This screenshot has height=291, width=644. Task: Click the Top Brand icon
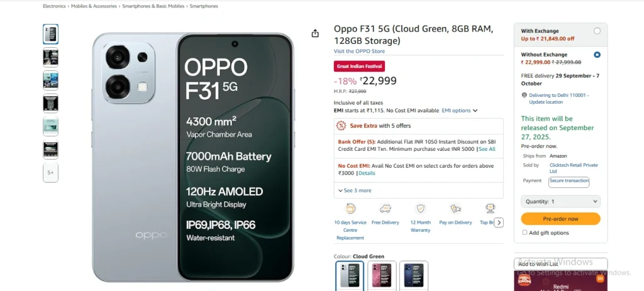489,208
